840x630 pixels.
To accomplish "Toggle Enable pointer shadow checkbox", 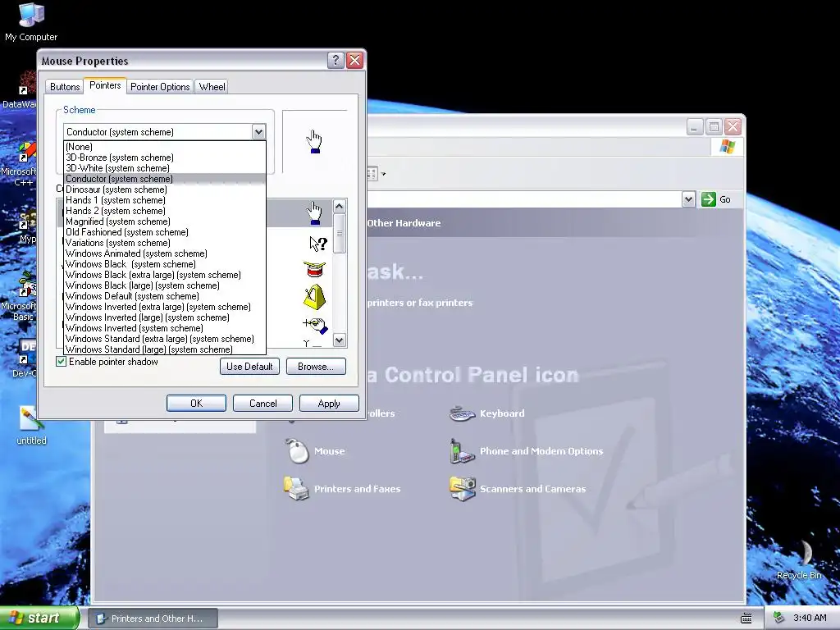I will point(61,362).
